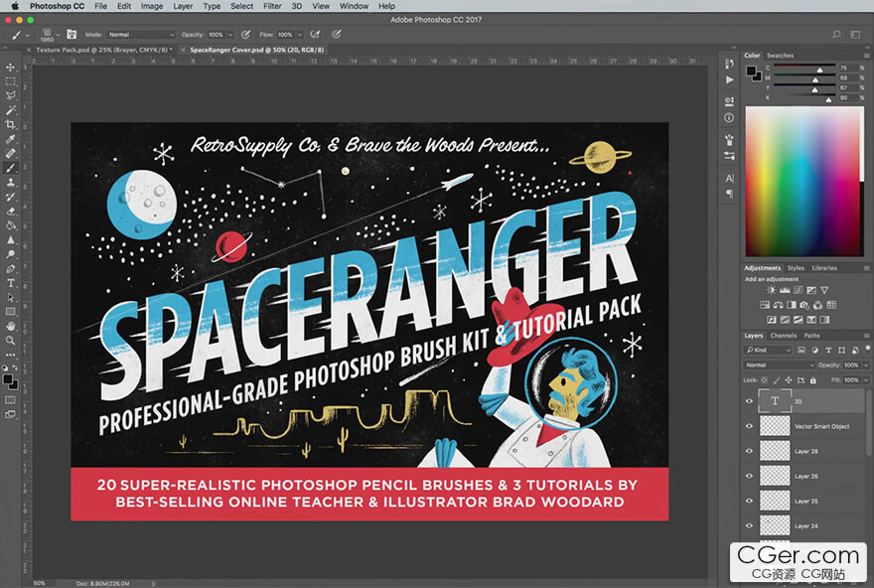The height and width of the screenshot is (588, 874).
Task: Select the History Brush tool
Action: 11,197
